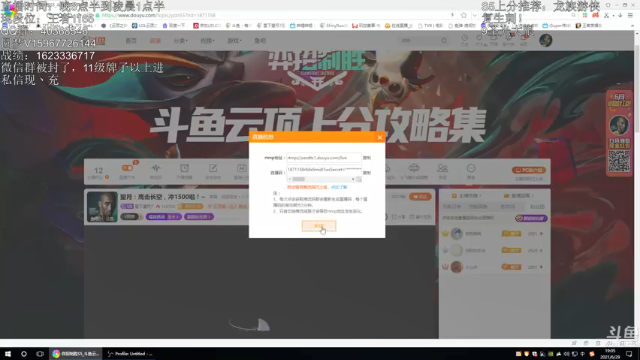Viewport: 640px width, 360px height.
Task: Click the search magnifier icon
Action: point(444,40)
